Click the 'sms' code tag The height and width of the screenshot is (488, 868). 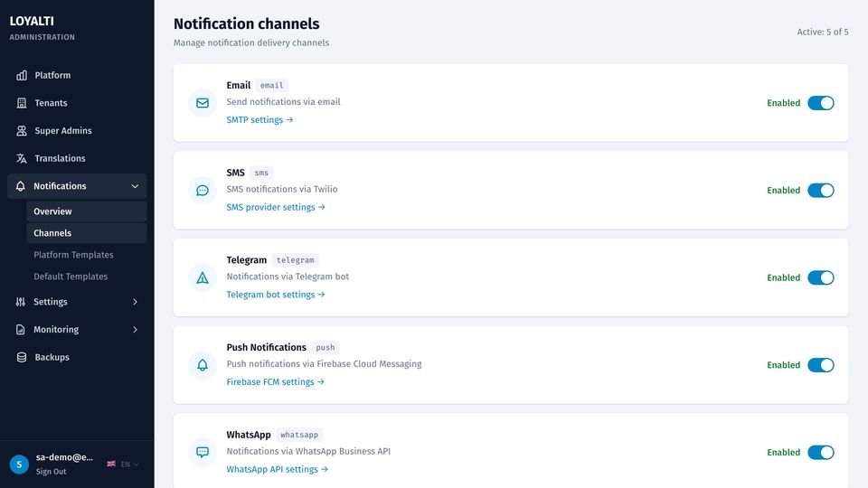[x=261, y=173]
